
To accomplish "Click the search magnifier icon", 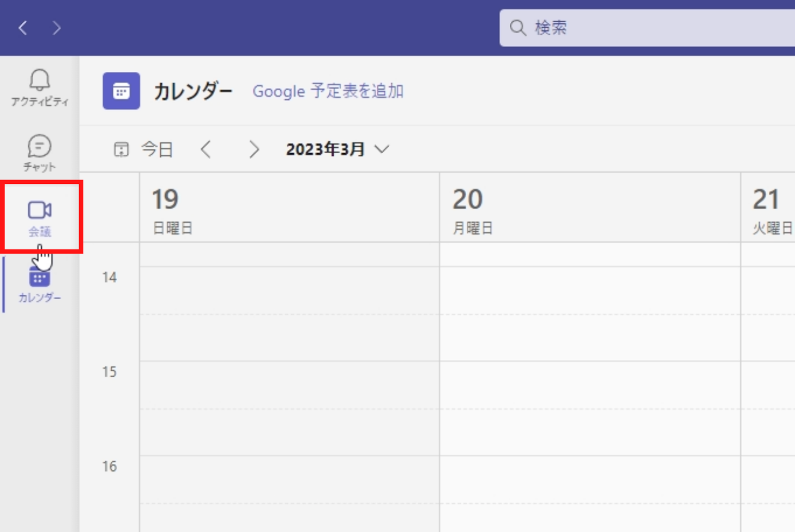I will [x=518, y=28].
